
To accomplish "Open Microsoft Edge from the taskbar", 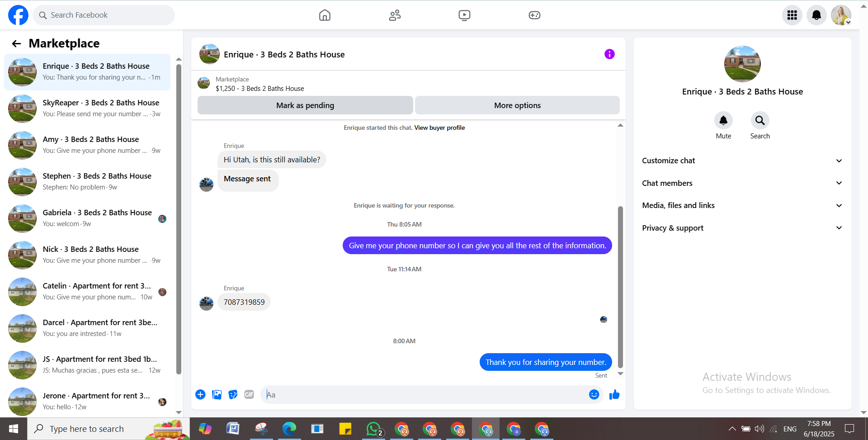I will click(x=289, y=429).
